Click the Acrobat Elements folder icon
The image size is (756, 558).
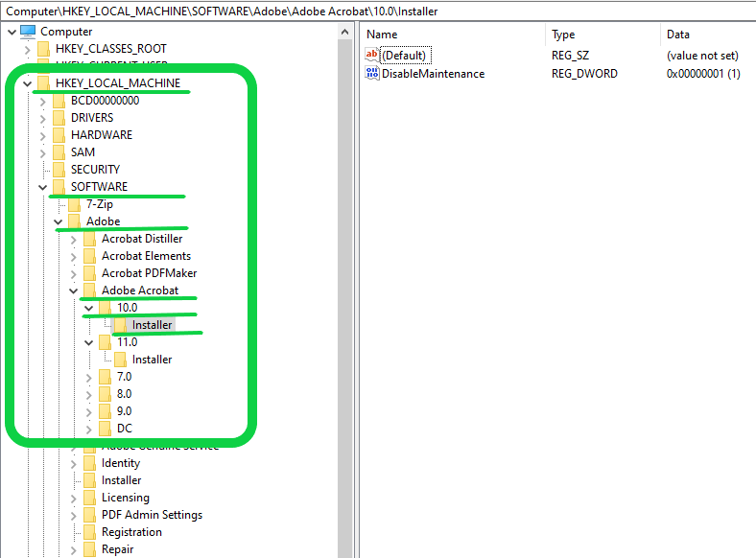(x=89, y=256)
